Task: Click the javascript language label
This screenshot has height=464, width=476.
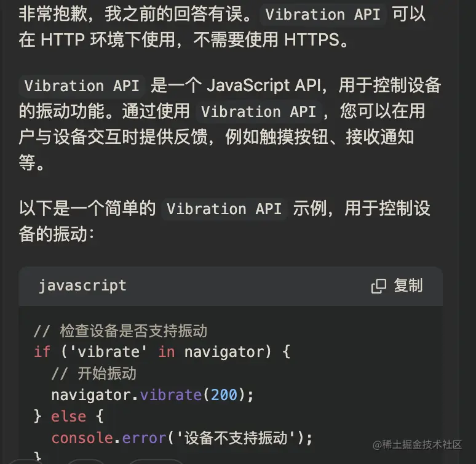Action: (x=82, y=286)
